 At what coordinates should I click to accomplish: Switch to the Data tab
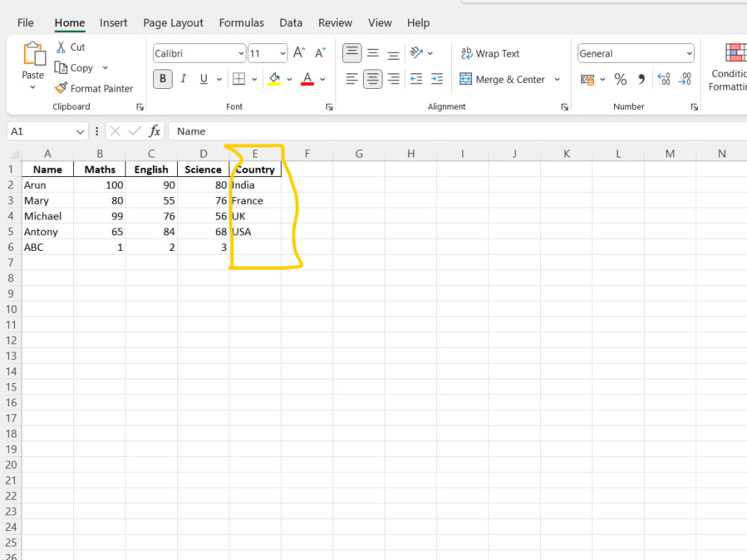tap(291, 23)
